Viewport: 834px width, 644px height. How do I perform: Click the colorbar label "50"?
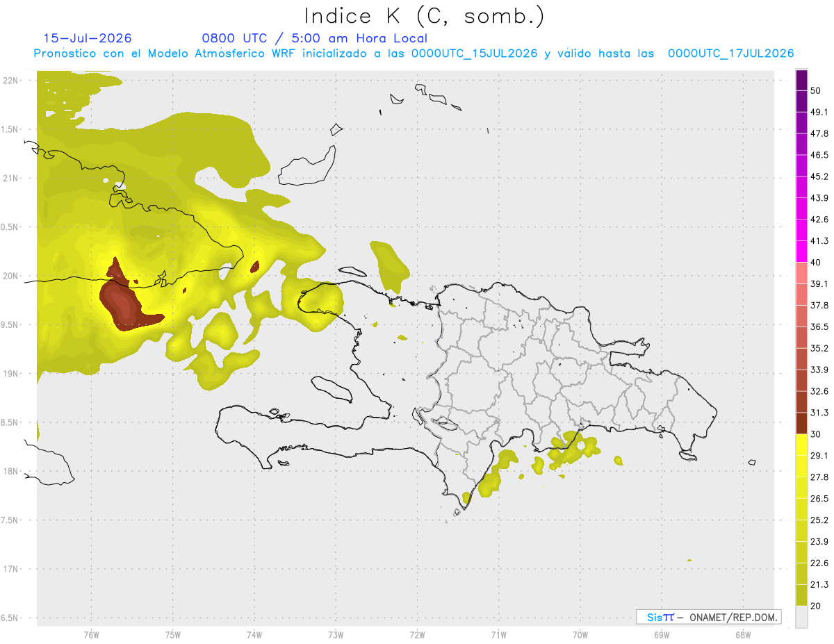coord(817,91)
